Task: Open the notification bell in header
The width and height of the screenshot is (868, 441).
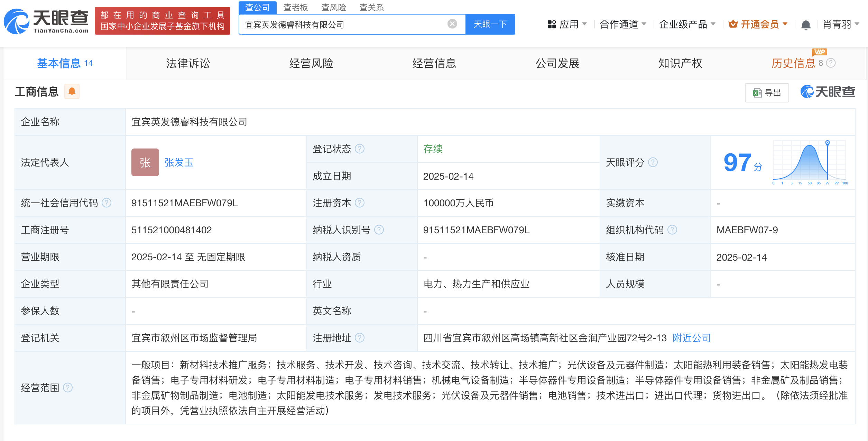Action: click(x=806, y=25)
